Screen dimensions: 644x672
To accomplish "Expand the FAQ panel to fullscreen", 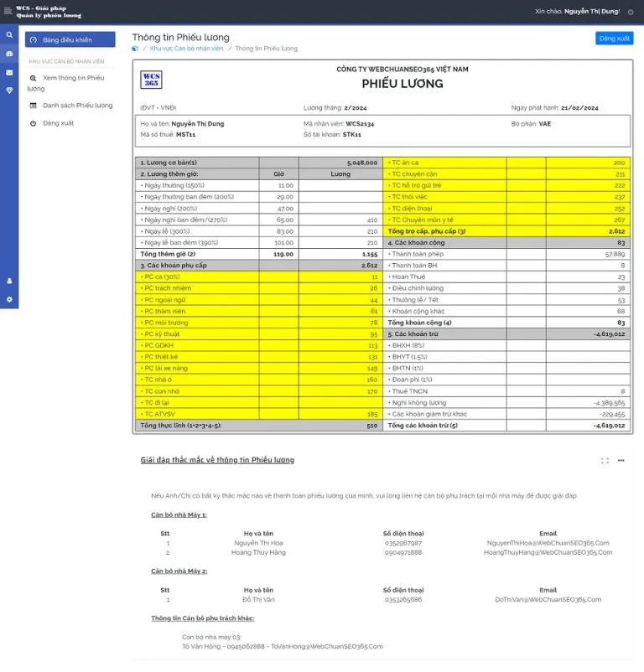I will click(605, 460).
